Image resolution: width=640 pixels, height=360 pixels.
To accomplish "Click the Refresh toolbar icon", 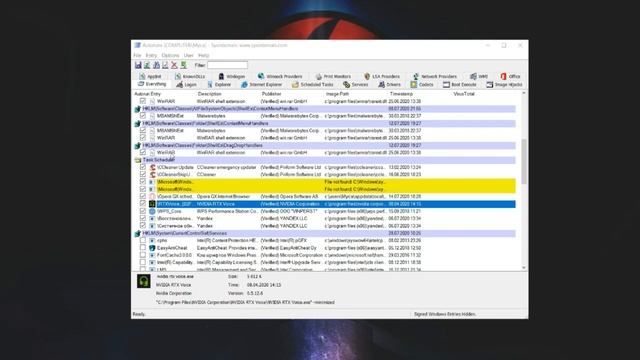I will pyautogui.click(x=147, y=65).
